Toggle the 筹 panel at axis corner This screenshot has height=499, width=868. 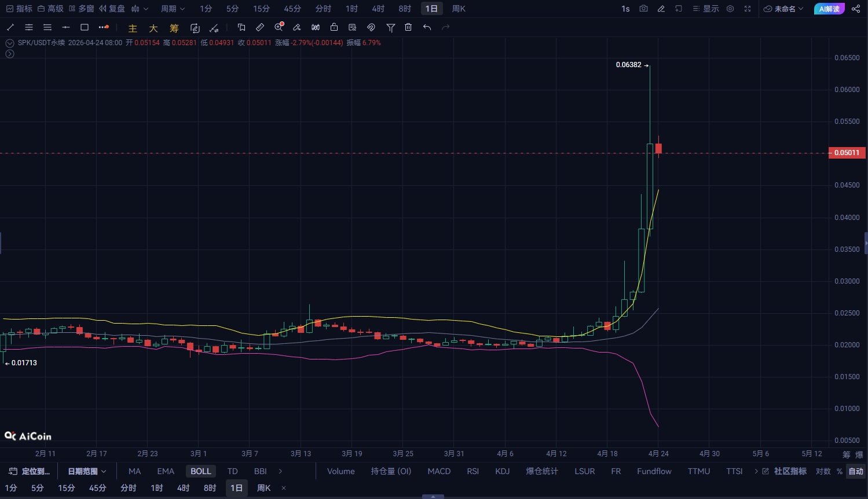click(847, 454)
